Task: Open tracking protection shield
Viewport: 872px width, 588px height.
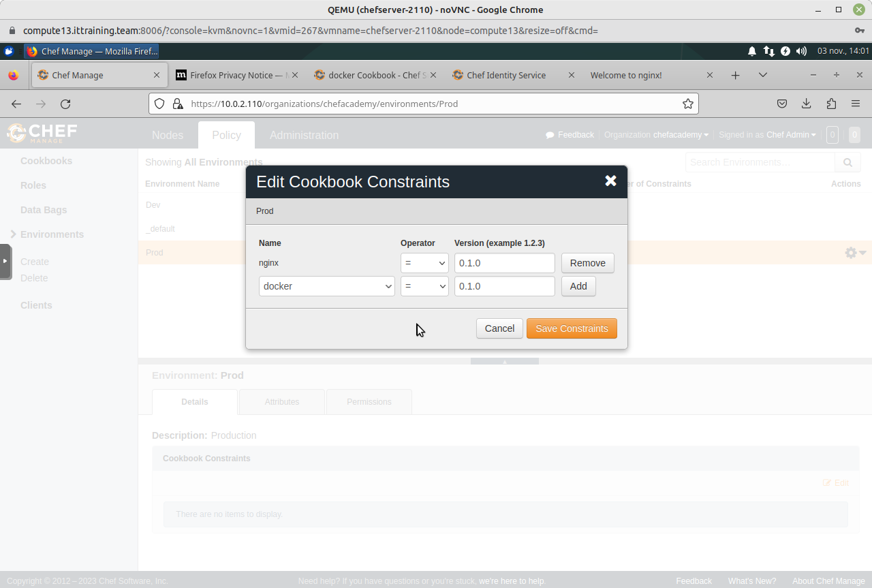Action: (159, 104)
